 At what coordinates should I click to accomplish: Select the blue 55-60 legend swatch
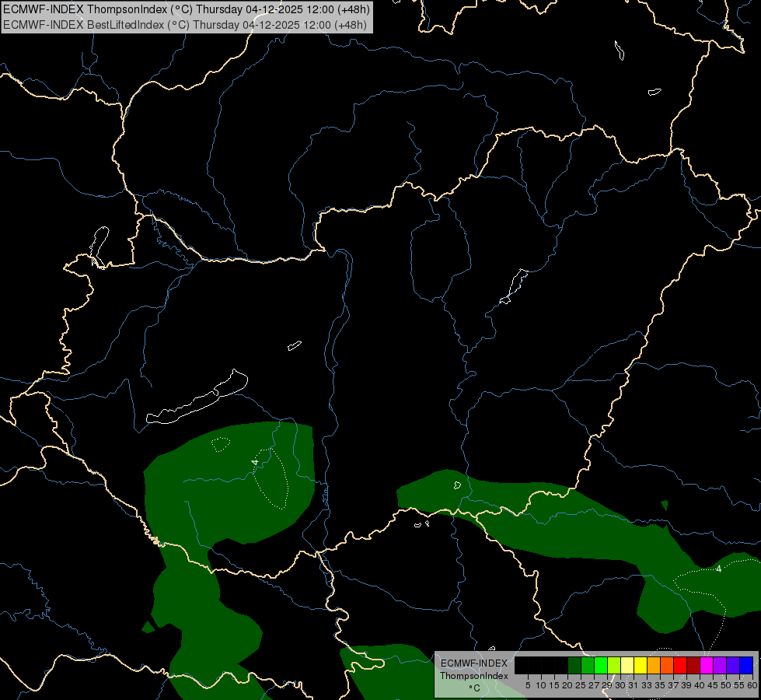point(746,666)
